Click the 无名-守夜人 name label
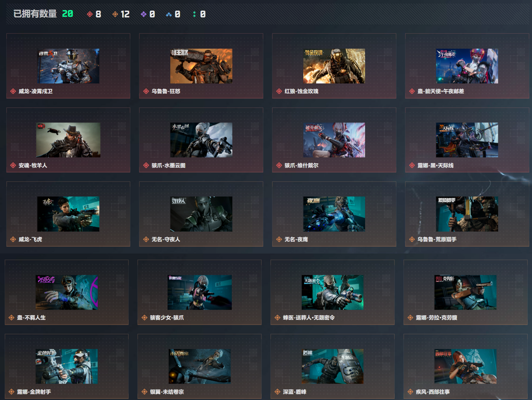Image resolution: width=532 pixels, height=400 pixels. pos(166,239)
